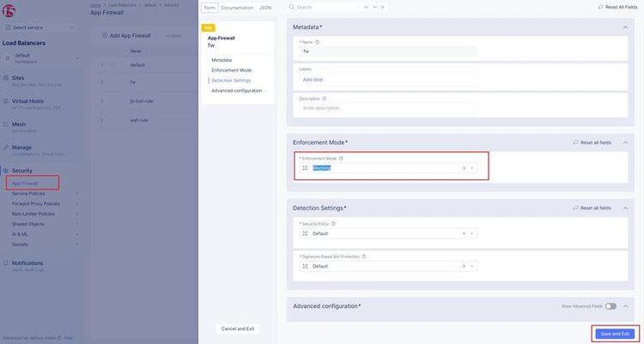Click jb-bot-rule name in table
This screenshot has height=344, width=644.
tap(142, 101)
